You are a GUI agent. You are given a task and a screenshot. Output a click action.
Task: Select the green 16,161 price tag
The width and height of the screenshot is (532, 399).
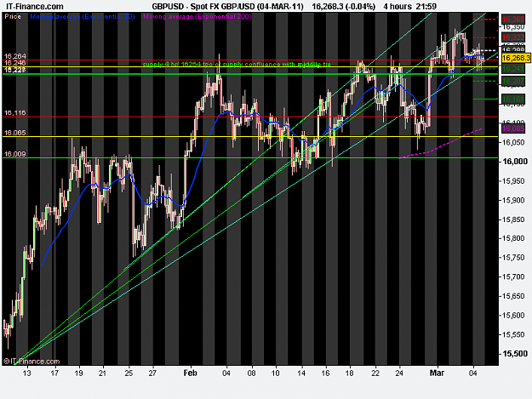click(513, 99)
